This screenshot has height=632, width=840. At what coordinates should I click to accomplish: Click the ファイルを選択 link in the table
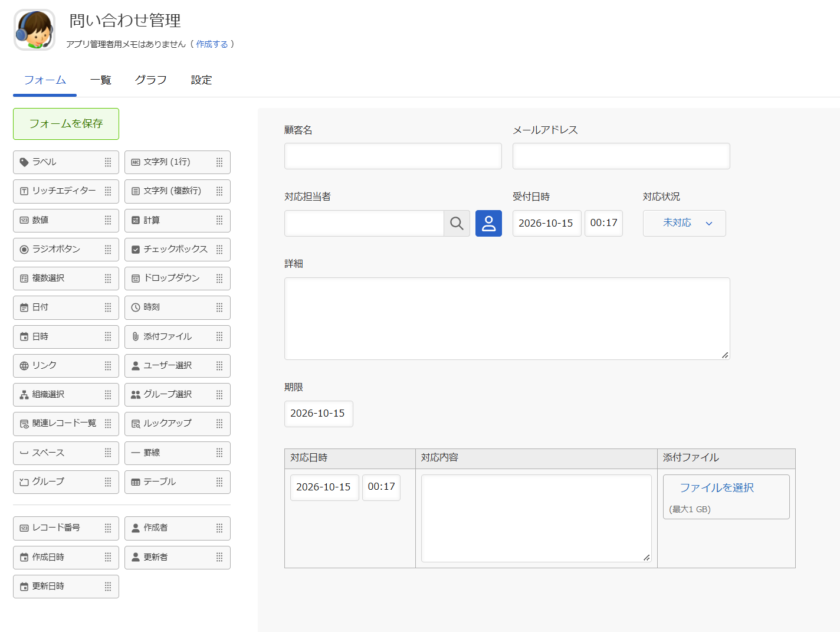717,487
